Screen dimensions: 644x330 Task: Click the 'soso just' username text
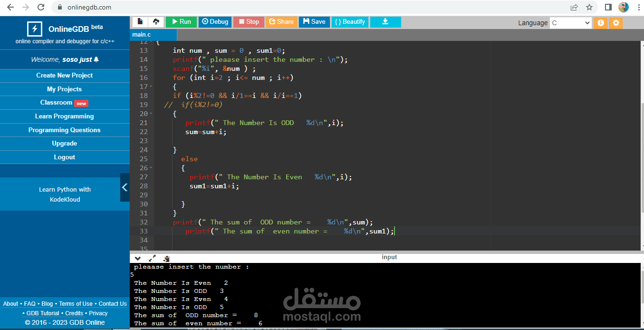coord(77,59)
